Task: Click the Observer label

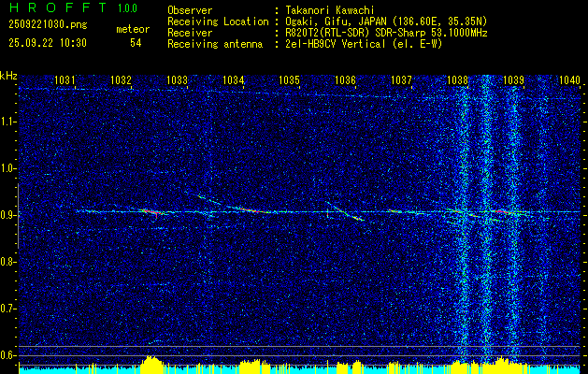Action: tap(190, 10)
